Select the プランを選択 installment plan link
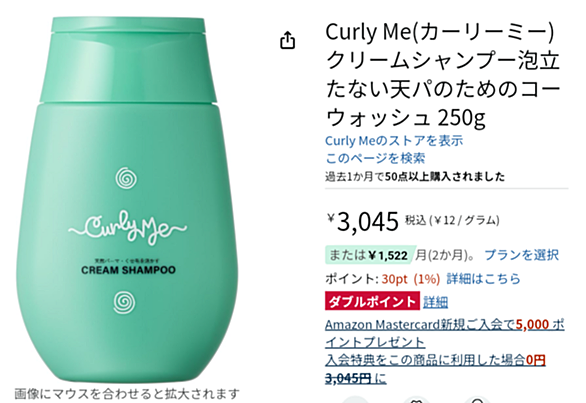Screen dimensions: 586x403 (x=521, y=255)
